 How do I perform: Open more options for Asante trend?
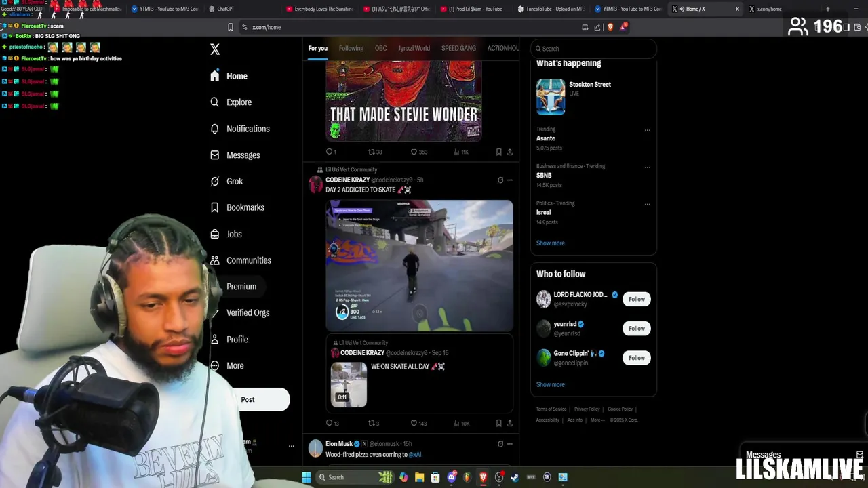[647, 130]
